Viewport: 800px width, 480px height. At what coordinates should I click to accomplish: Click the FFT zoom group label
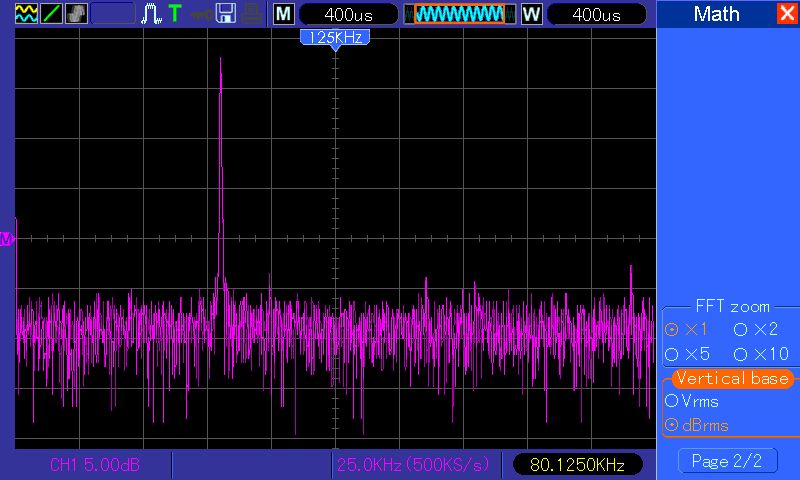(733, 307)
